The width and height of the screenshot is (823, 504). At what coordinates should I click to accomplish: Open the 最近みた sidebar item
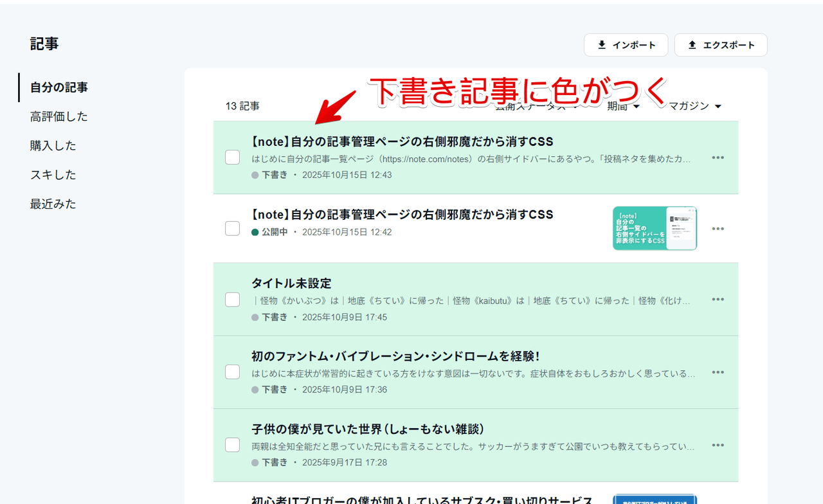point(53,204)
